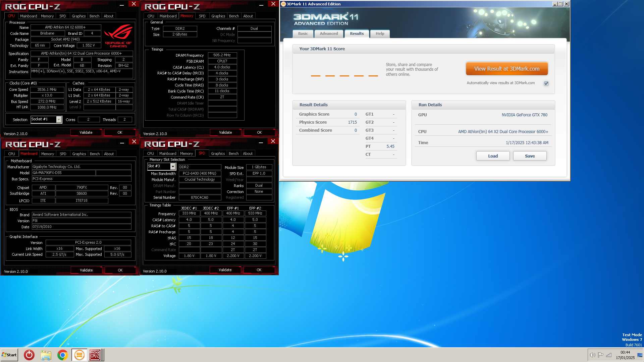This screenshot has height=362, width=644.
Task: Click the GPU name NVIDIA GeForce GTX 780
Action: pos(524,115)
